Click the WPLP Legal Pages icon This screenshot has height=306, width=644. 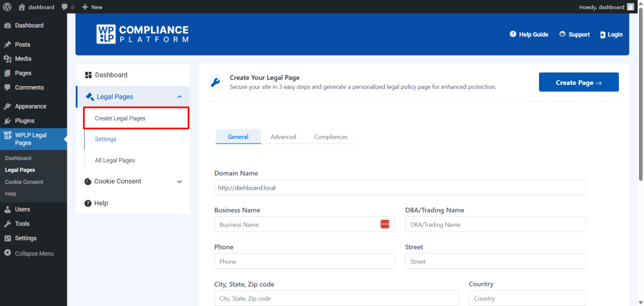click(x=8, y=135)
